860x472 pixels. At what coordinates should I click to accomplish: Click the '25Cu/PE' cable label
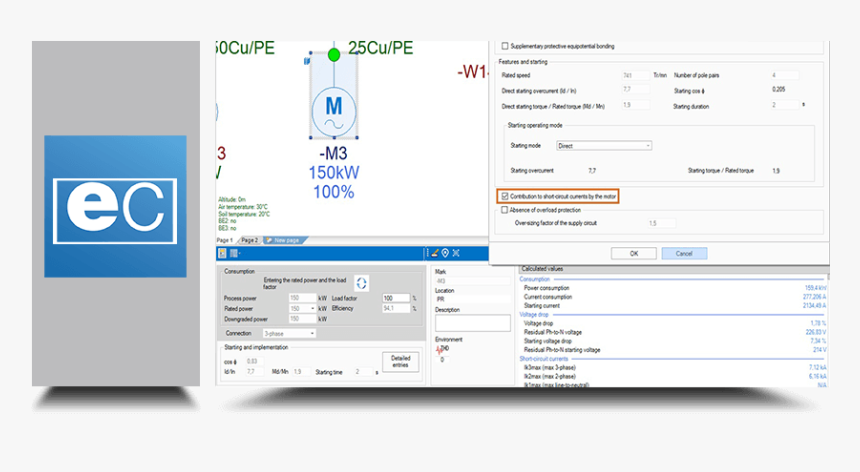pyautogui.click(x=381, y=48)
